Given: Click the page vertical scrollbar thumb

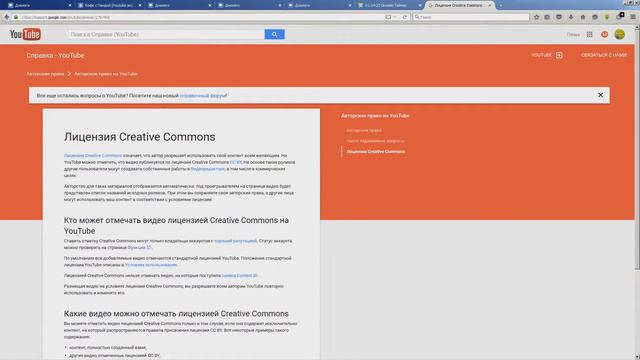Looking at the screenshot, I should click(x=637, y=149).
